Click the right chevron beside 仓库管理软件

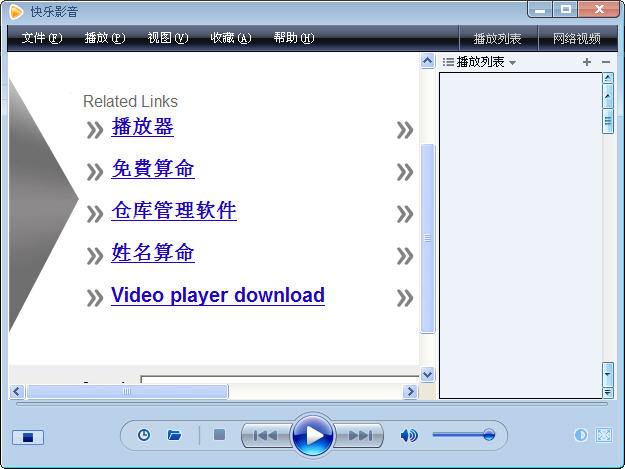(405, 214)
